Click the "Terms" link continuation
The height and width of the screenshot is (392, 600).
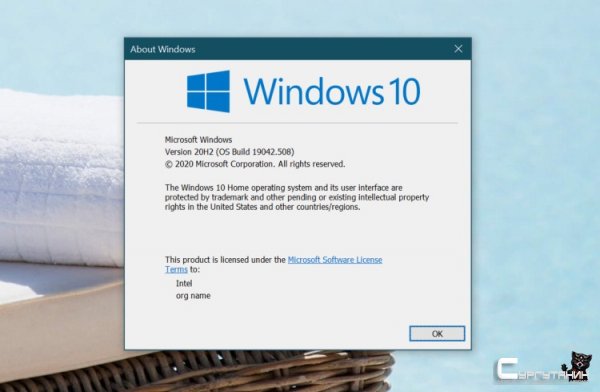point(176,270)
